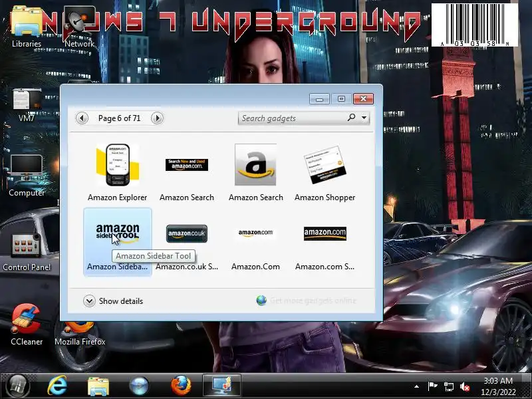Open Windows Explorer from taskbar
532x399 pixels.
tap(98, 386)
